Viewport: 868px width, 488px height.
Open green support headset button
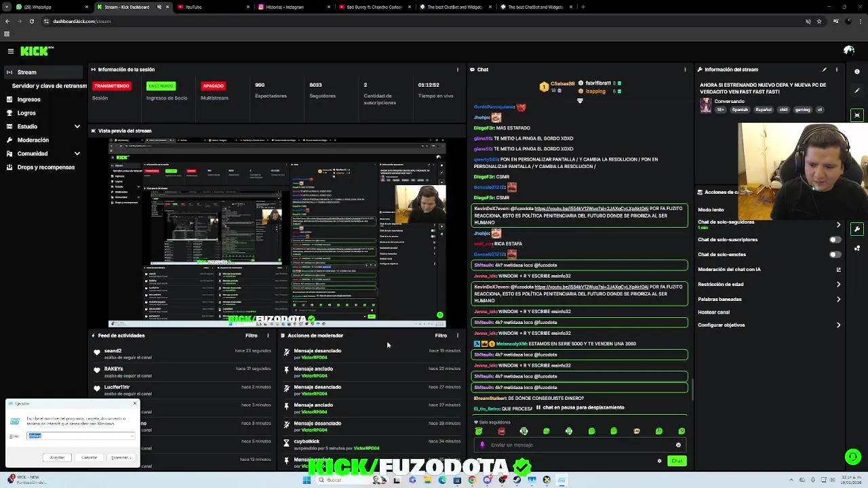(853, 457)
